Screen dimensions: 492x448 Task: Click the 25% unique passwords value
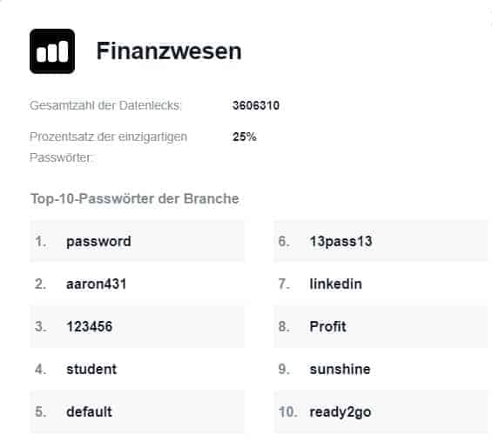click(245, 137)
